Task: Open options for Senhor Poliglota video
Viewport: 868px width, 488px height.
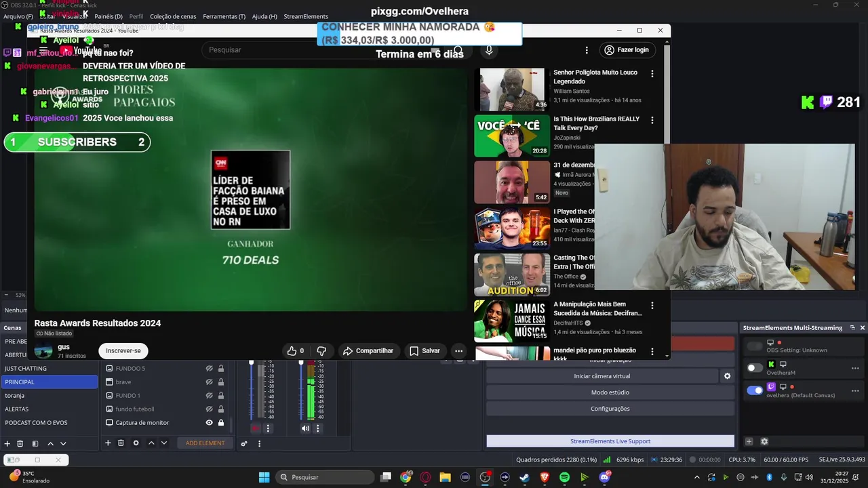Action: (652, 73)
